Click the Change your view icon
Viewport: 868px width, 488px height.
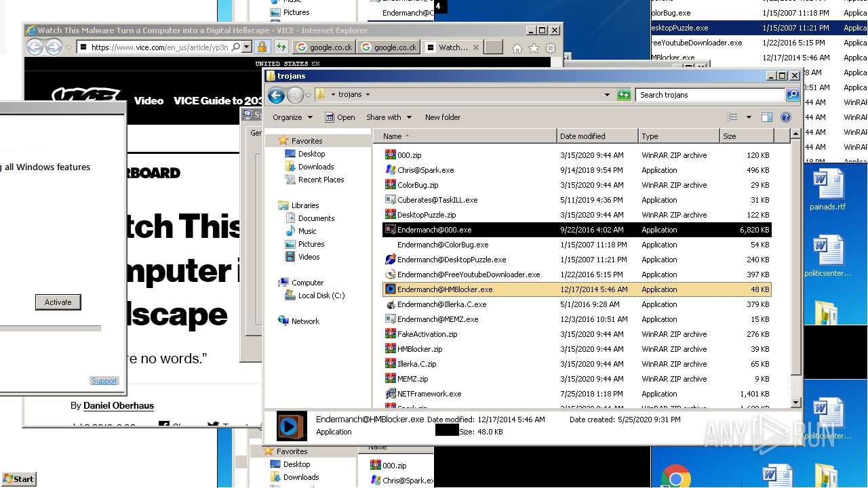click(x=732, y=117)
